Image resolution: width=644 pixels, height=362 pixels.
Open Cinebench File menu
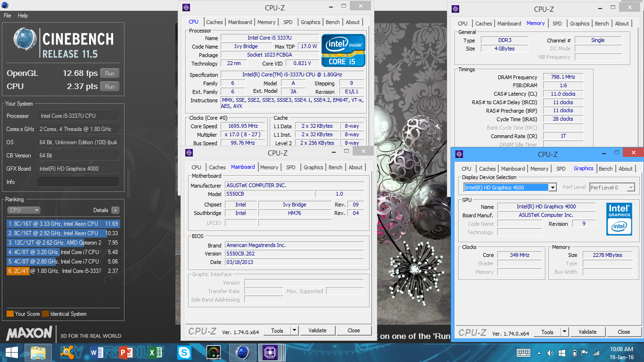point(7,16)
